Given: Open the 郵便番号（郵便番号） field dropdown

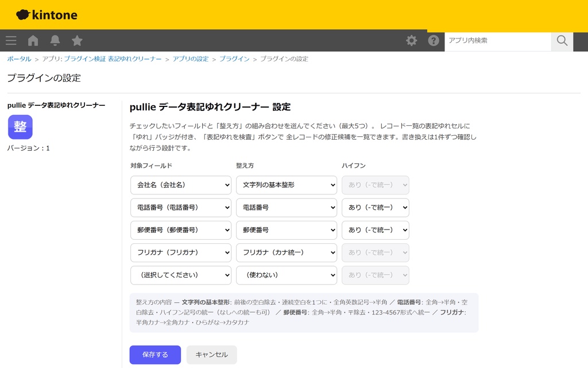Looking at the screenshot, I should point(181,230).
